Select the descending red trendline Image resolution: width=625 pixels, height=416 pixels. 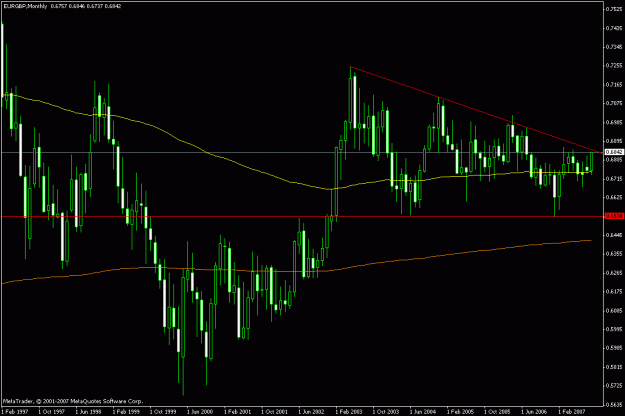(474, 109)
